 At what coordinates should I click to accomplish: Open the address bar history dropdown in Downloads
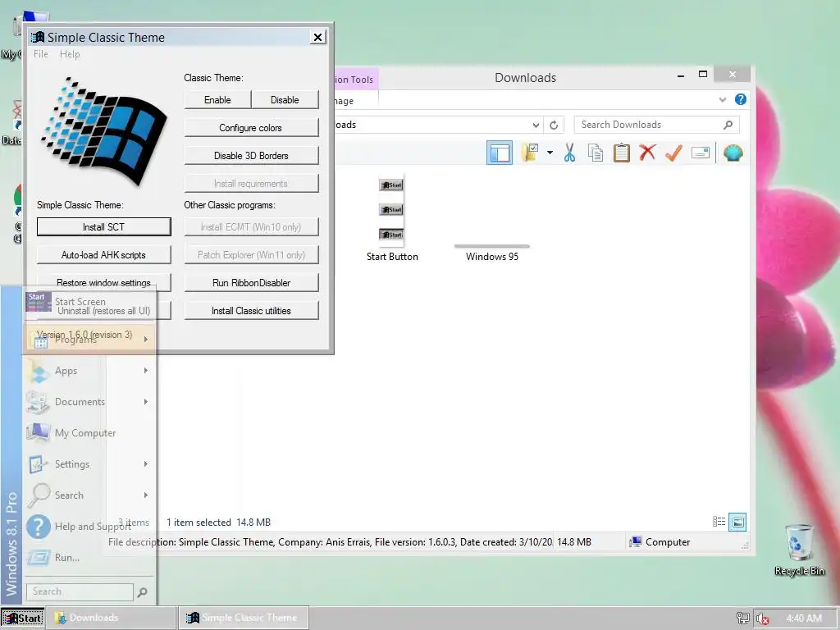point(536,126)
